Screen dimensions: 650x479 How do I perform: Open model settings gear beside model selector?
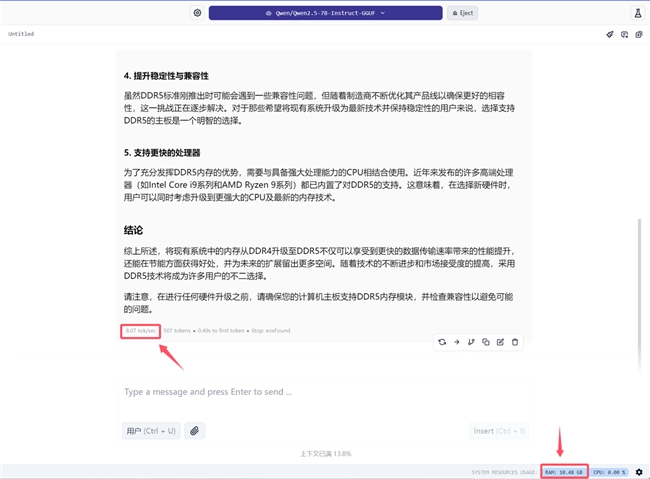[x=197, y=13]
